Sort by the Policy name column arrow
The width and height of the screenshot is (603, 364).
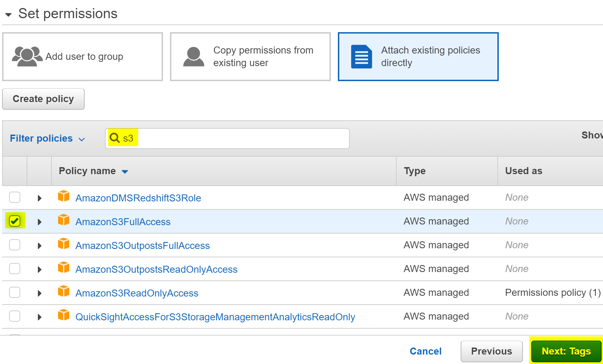pos(125,171)
